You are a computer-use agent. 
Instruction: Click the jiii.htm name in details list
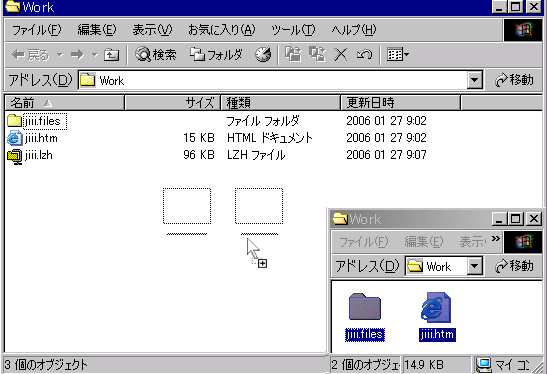41,138
